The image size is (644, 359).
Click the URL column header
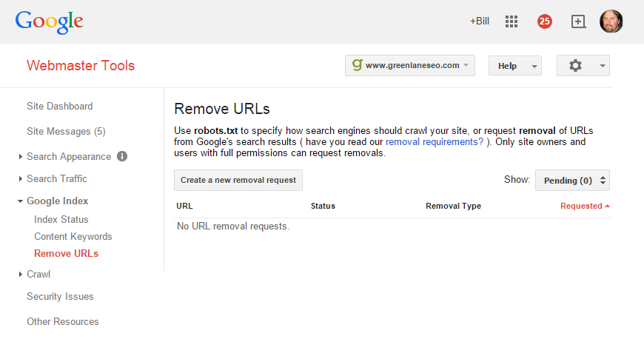coord(184,206)
